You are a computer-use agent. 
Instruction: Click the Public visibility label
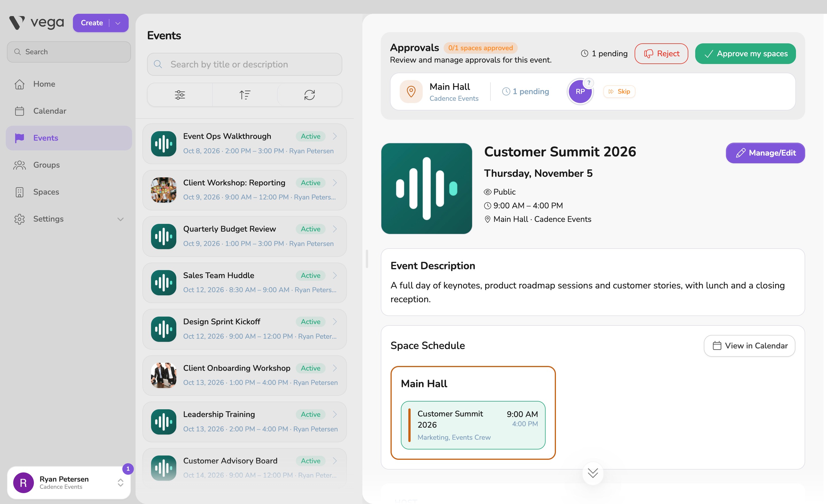click(499, 192)
